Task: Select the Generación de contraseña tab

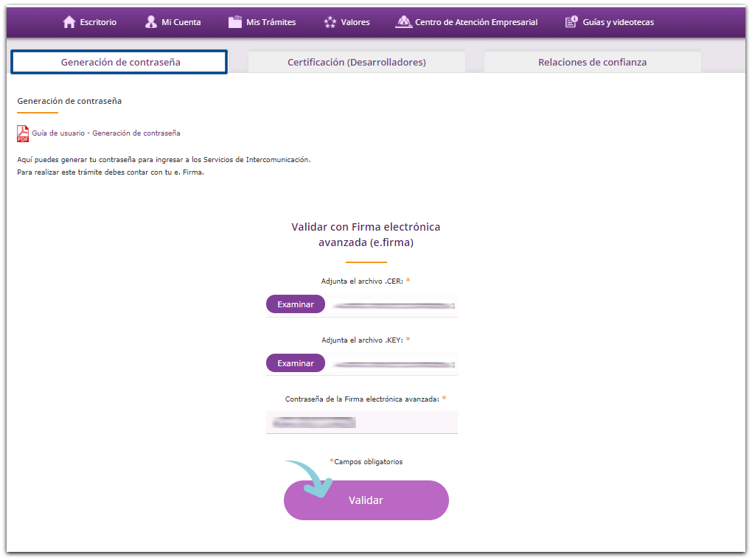Action: tap(119, 62)
